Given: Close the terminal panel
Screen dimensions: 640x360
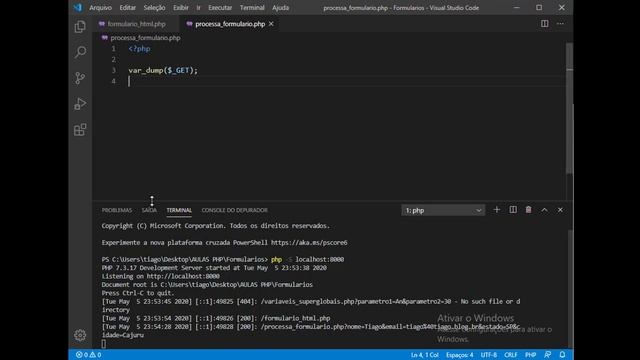Looking at the screenshot, I should coord(560,210).
